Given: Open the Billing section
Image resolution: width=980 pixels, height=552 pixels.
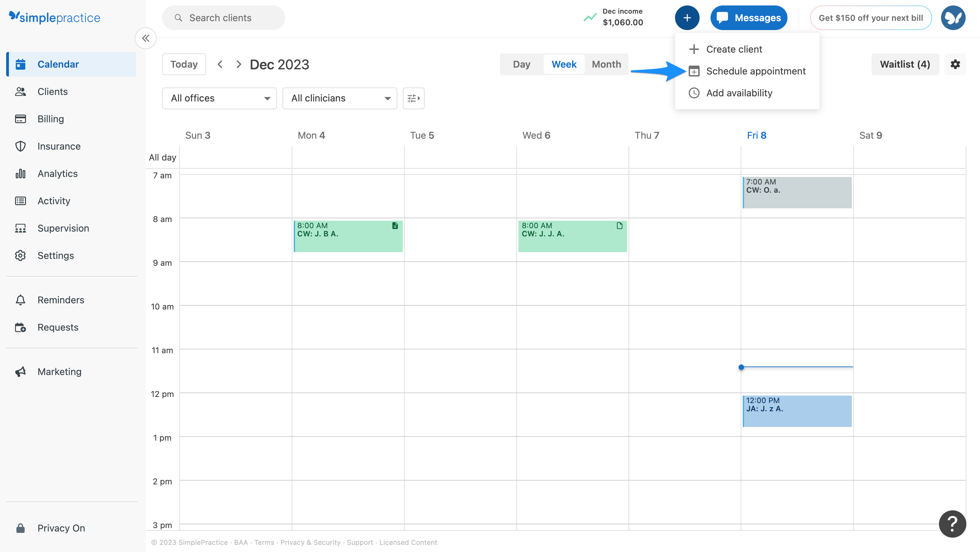Looking at the screenshot, I should coord(51,119).
